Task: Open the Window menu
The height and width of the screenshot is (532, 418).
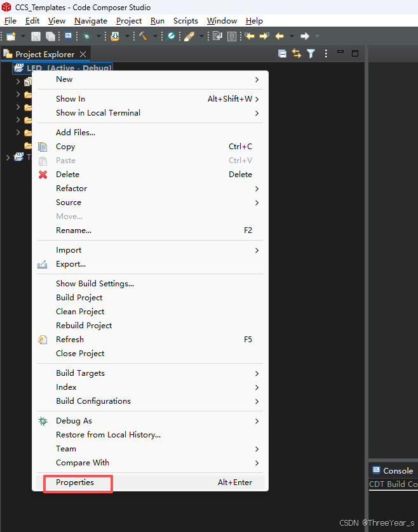Action: pyautogui.click(x=222, y=21)
